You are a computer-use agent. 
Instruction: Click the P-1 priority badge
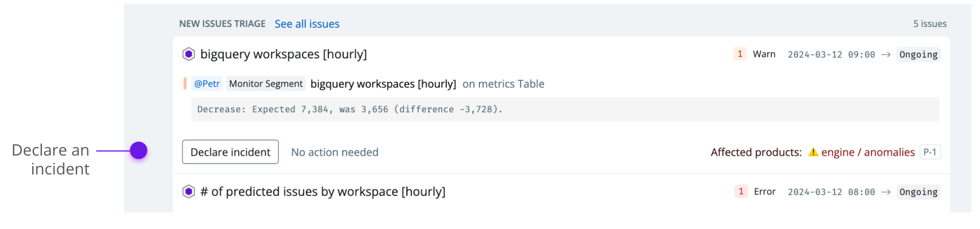[x=930, y=152]
